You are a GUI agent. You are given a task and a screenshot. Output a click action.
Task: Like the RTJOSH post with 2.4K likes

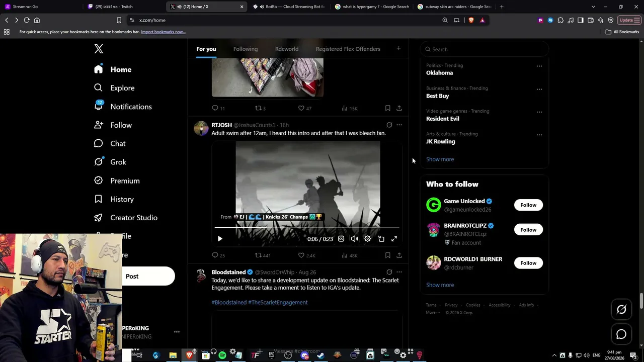(x=306, y=255)
